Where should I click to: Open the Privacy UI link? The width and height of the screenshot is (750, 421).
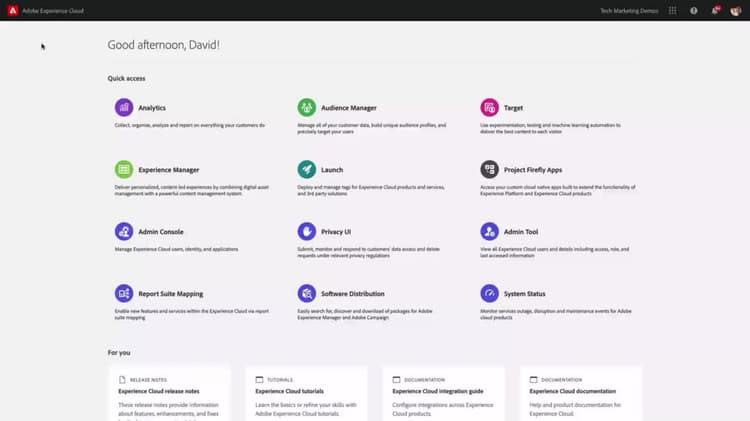pyautogui.click(x=336, y=232)
